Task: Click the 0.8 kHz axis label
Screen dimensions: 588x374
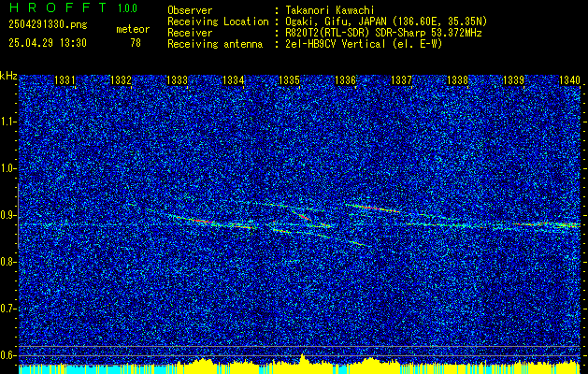Action: point(7,262)
